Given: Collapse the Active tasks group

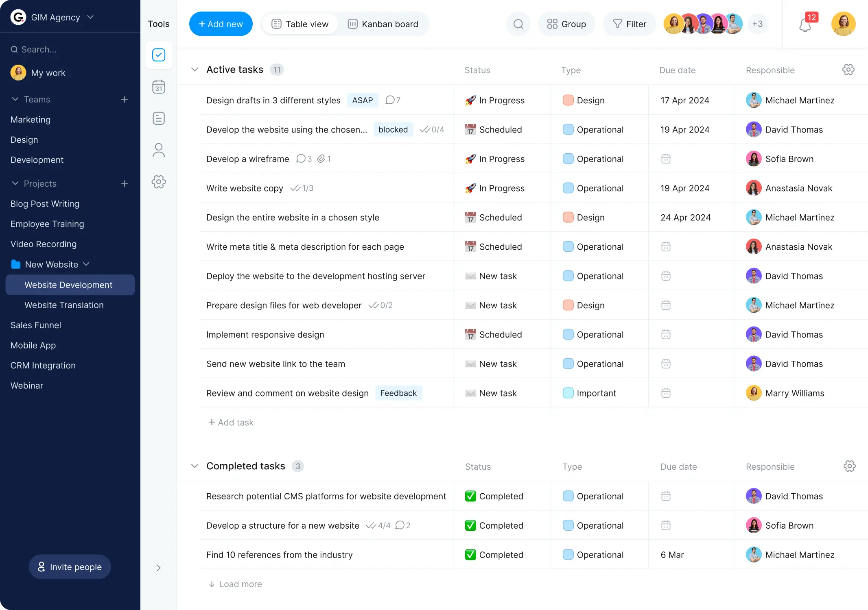Looking at the screenshot, I should [195, 70].
